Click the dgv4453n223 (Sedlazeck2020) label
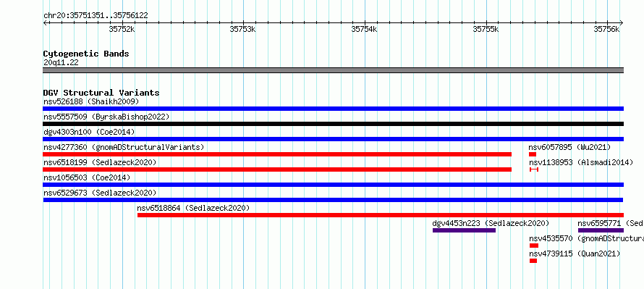The width and height of the screenshot is (644, 289). tap(491, 223)
